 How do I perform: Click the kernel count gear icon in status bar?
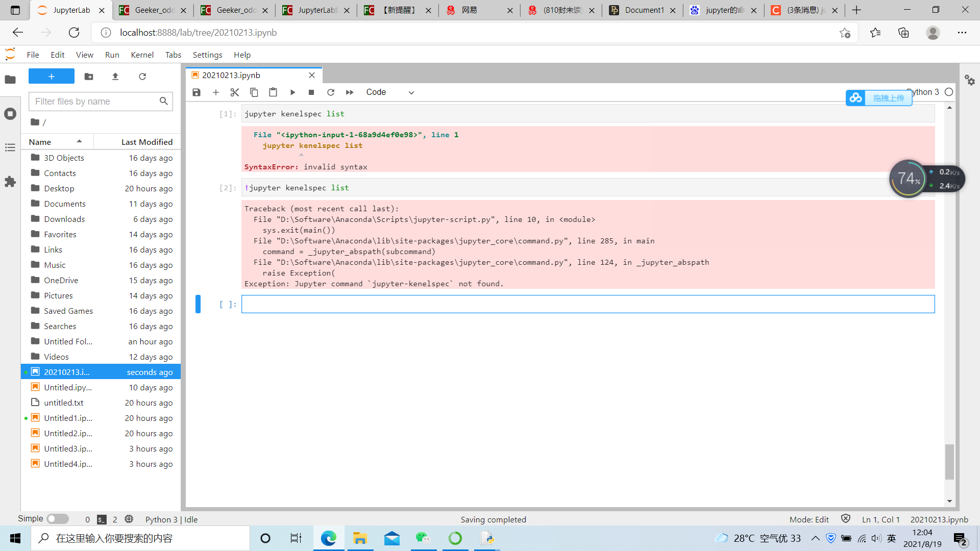129,519
